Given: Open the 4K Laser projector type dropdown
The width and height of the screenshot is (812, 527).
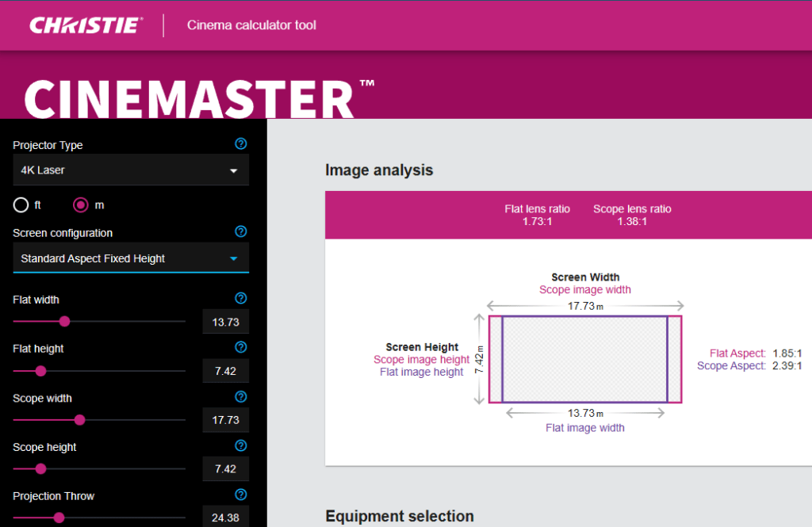Looking at the screenshot, I should pyautogui.click(x=131, y=170).
